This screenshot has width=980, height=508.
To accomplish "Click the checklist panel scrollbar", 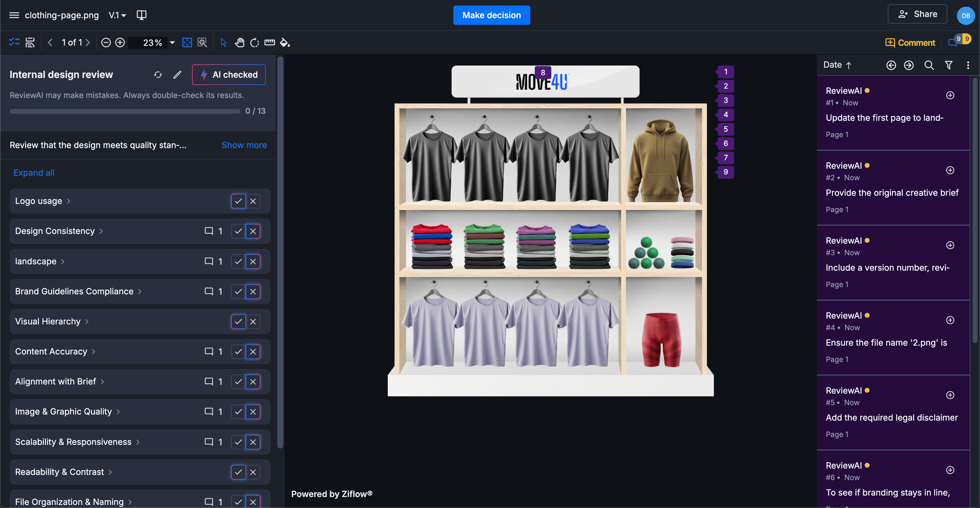I will point(280,253).
